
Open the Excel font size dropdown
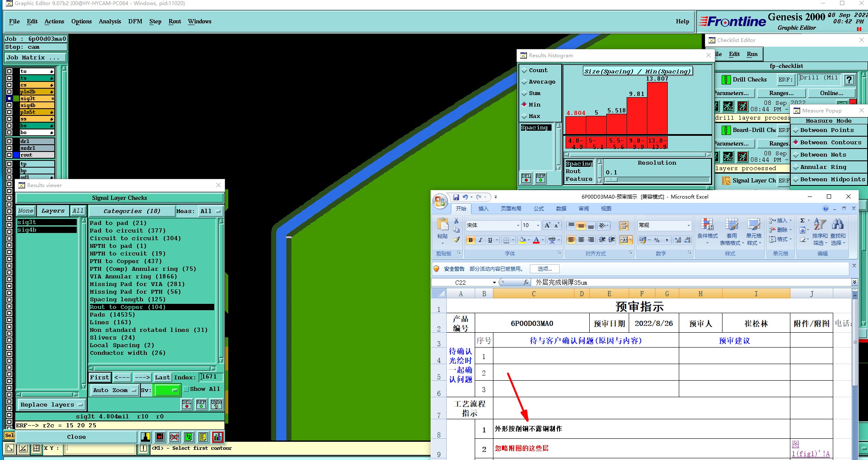coord(538,225)
